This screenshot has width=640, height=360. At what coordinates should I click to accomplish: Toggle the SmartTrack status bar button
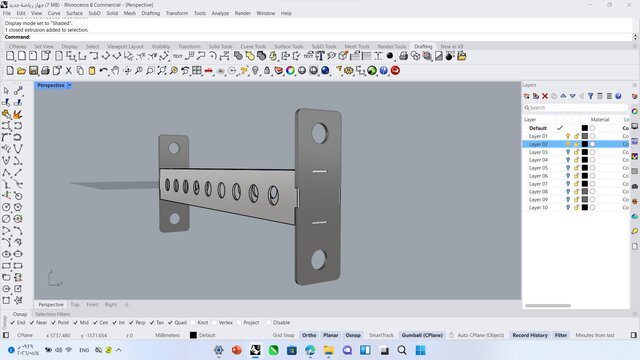[381, 335]
